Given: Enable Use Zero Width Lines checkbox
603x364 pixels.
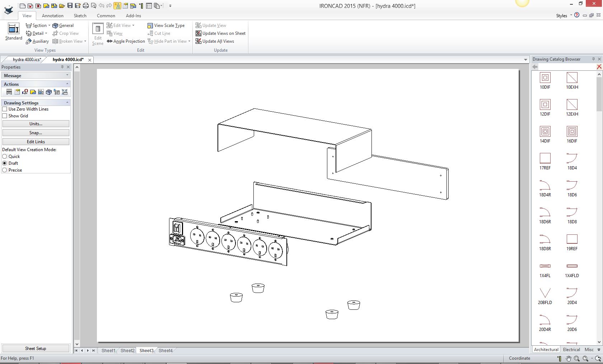Looking at the screenshot, I should (x=5, y=109).
